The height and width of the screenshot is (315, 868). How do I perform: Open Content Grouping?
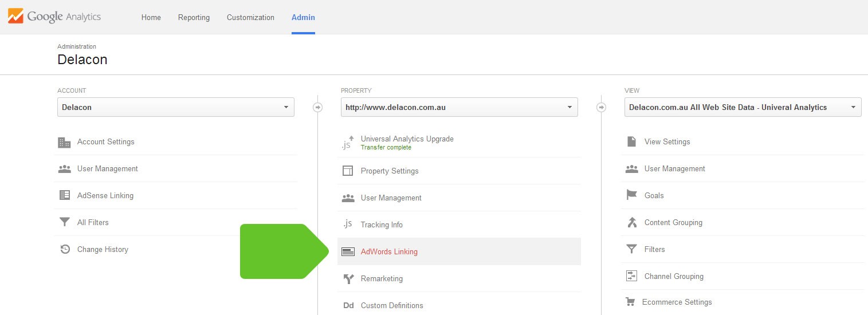tap(673, 222)
